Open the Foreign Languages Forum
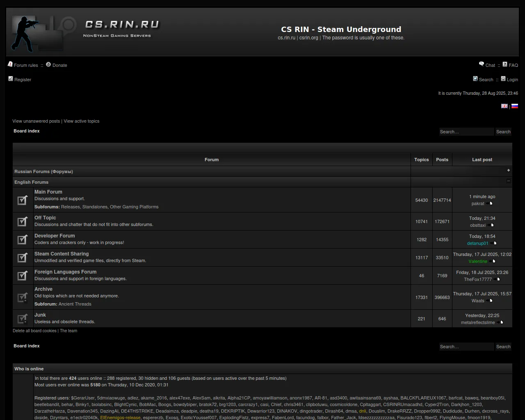Screen dimensions: 525x420 [66, 272]
